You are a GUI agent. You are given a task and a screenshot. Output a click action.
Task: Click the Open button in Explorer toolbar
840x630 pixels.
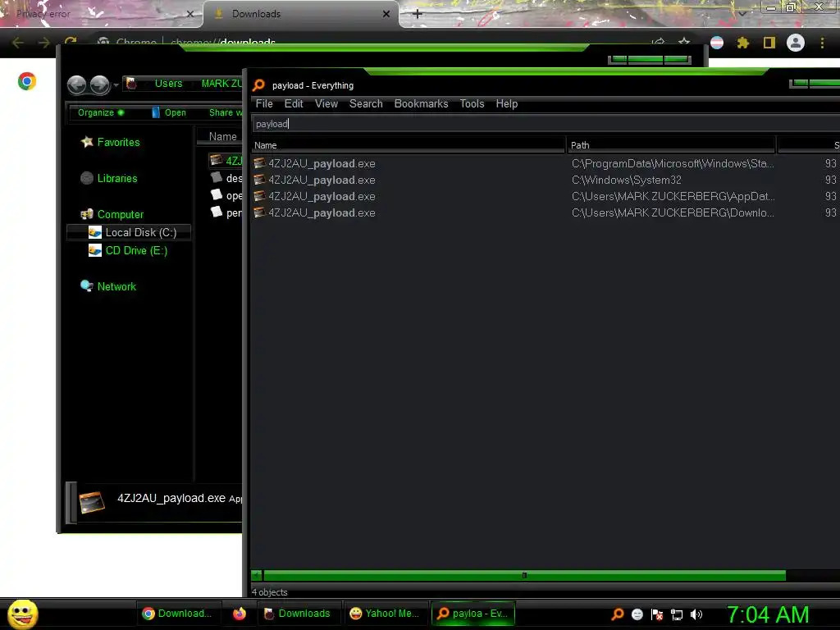pos(169,112)
